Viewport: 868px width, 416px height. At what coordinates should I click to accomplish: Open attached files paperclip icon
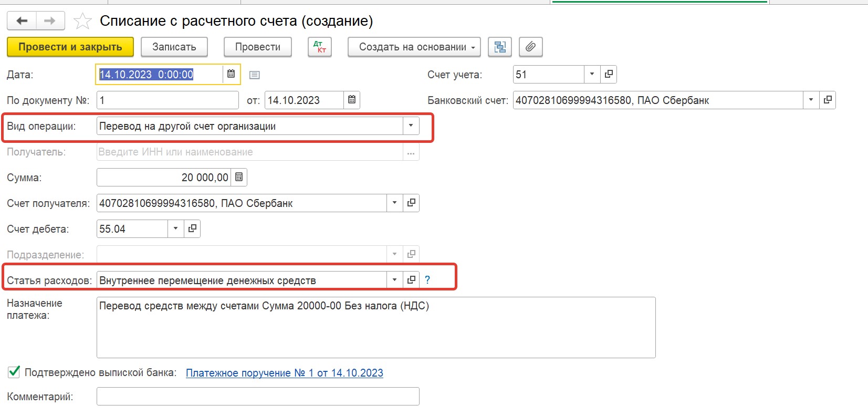point(530,47)
